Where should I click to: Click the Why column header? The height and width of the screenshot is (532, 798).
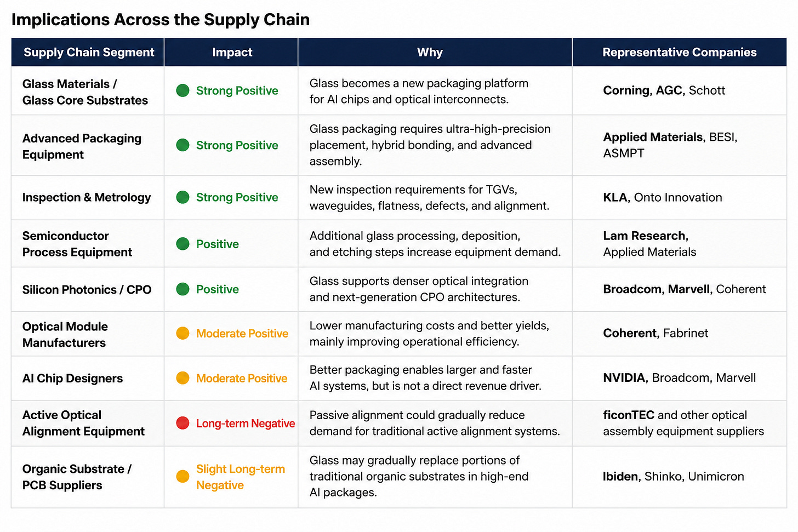[430, 52]
